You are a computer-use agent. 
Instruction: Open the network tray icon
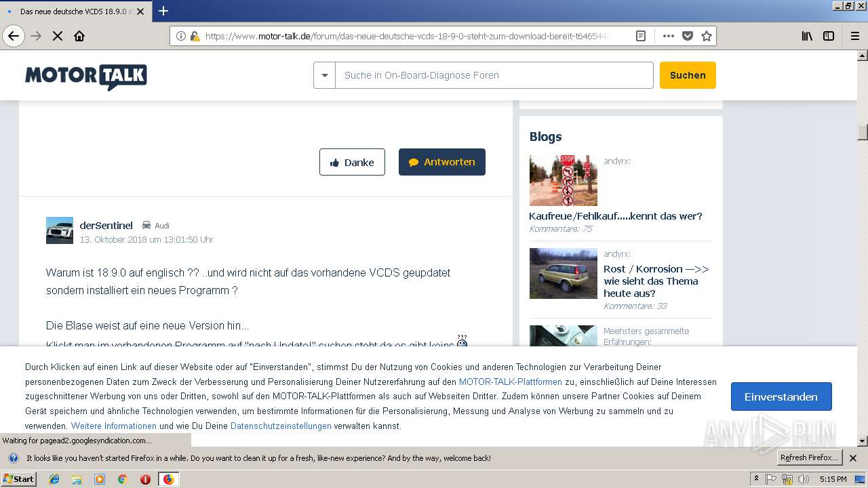(787, 479)
